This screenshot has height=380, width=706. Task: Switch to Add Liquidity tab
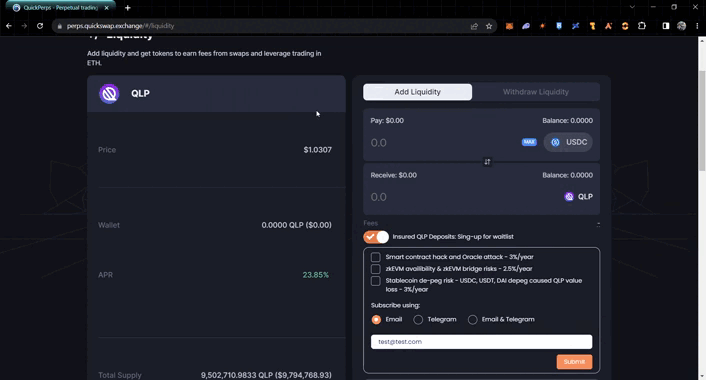[x=417, y=92]
